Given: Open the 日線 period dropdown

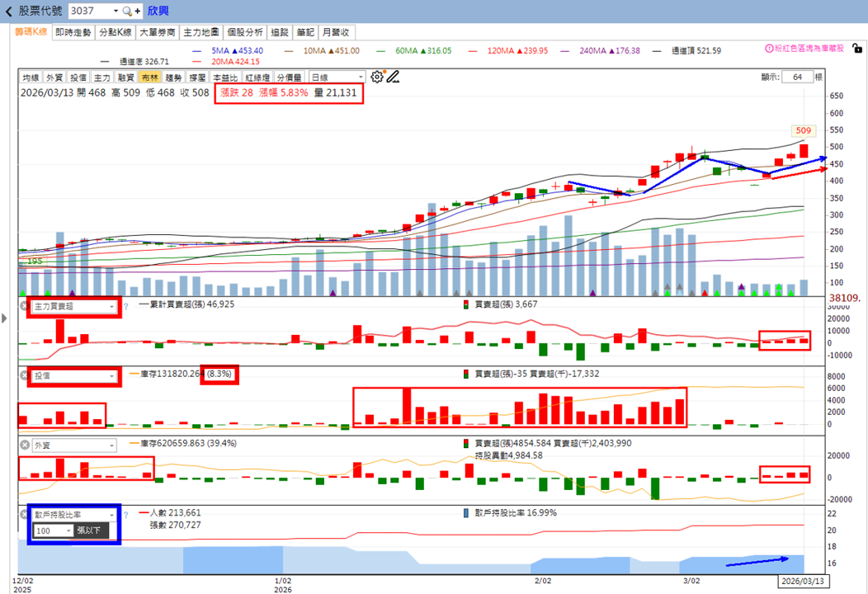Looking at the screenshot, I should click(x=337, y=78).
